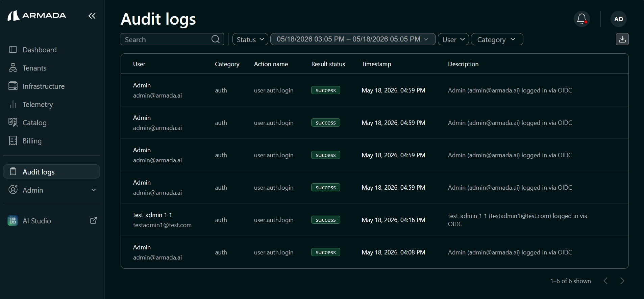Screen dimensions: 644x299
Task: Click the Action name column header
Action: pyautogui.click(x=271, y=64)
